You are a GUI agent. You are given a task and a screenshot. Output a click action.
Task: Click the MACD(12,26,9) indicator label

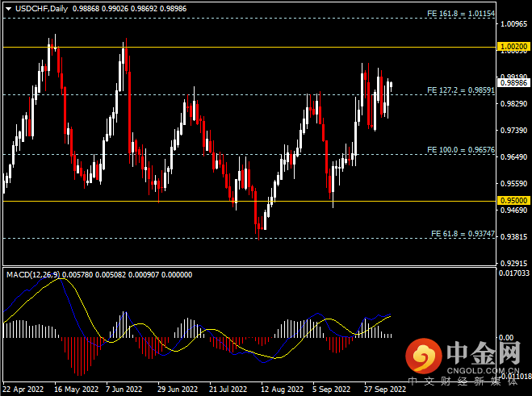click(33, 275)
